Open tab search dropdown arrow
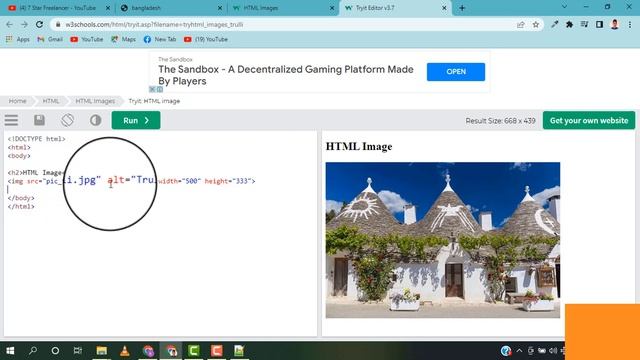The height and width of the screenshot is (360, 640). [564, 7]
